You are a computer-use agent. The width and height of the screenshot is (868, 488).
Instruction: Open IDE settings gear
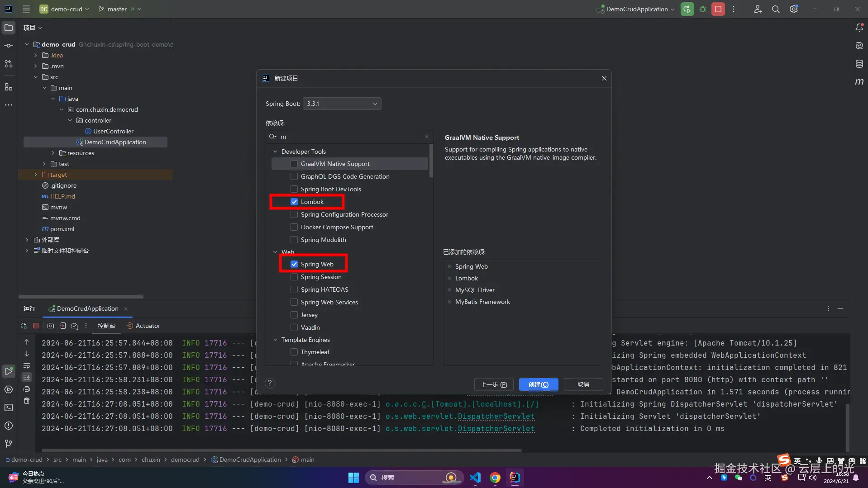pos(794,9)
